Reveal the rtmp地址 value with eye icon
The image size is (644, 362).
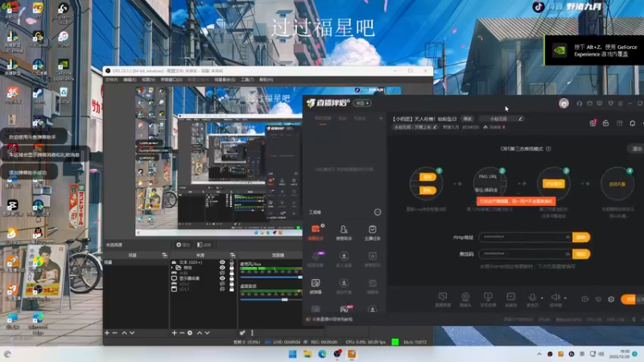(x=568, y=237)
